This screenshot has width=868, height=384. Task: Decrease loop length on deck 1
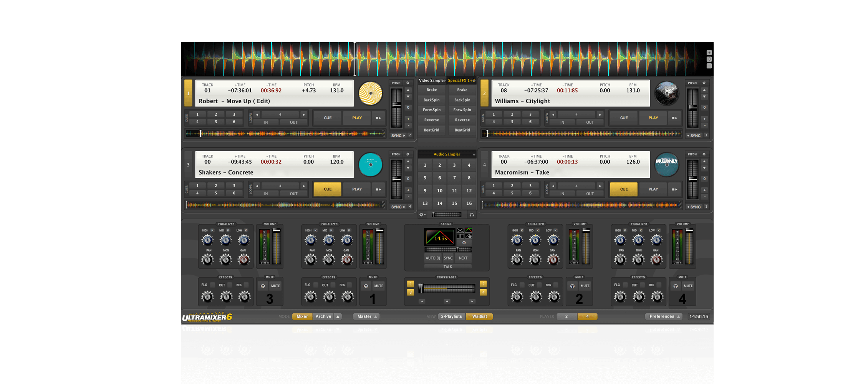(x=257, y=114)
